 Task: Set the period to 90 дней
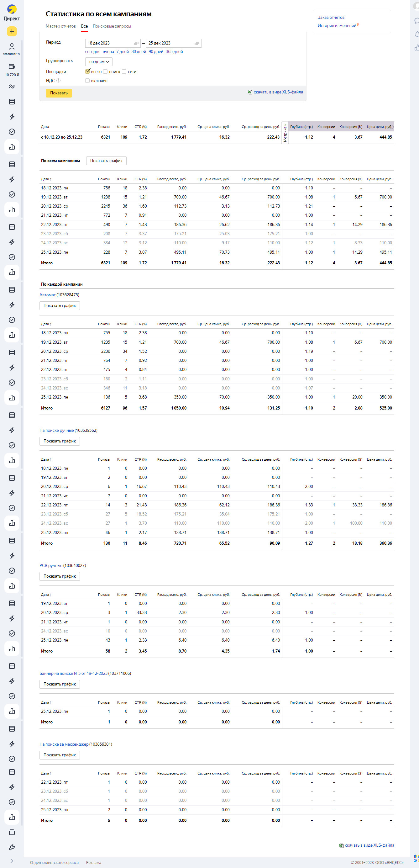coord(156,51)
